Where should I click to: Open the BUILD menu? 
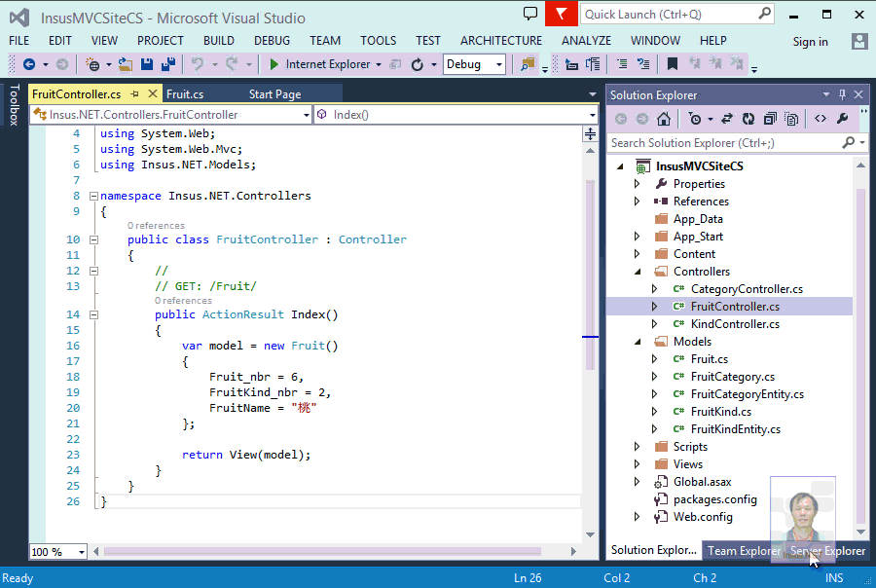click(x=218, y=41)
